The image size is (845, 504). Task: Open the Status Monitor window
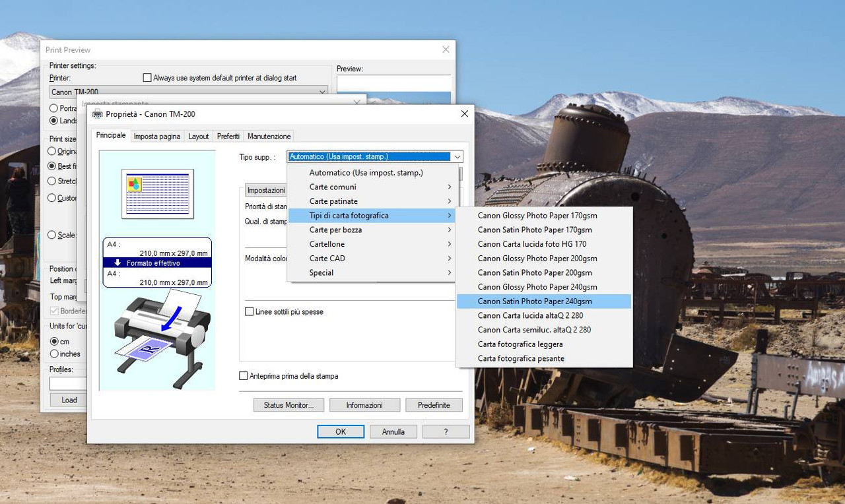click(x=288, y=405)
